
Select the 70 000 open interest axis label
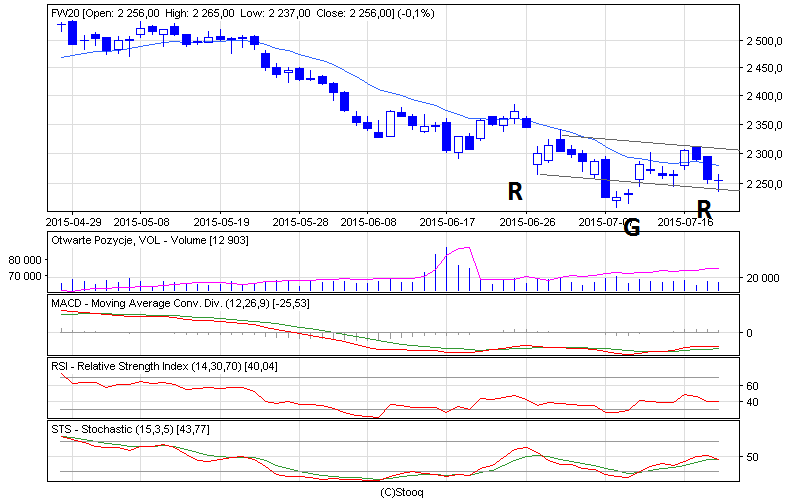tap(24, 276)
